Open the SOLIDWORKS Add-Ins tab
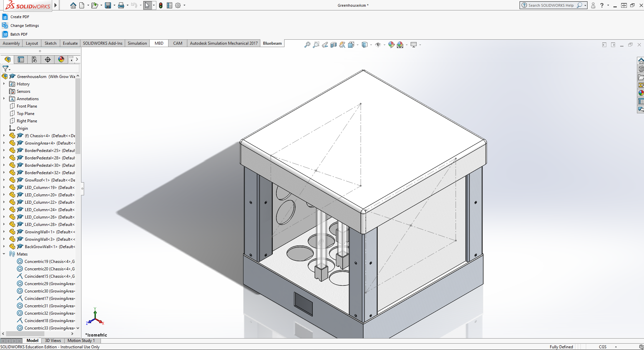The width and height of the screenshot is (644, 350). tap(103, 43)
